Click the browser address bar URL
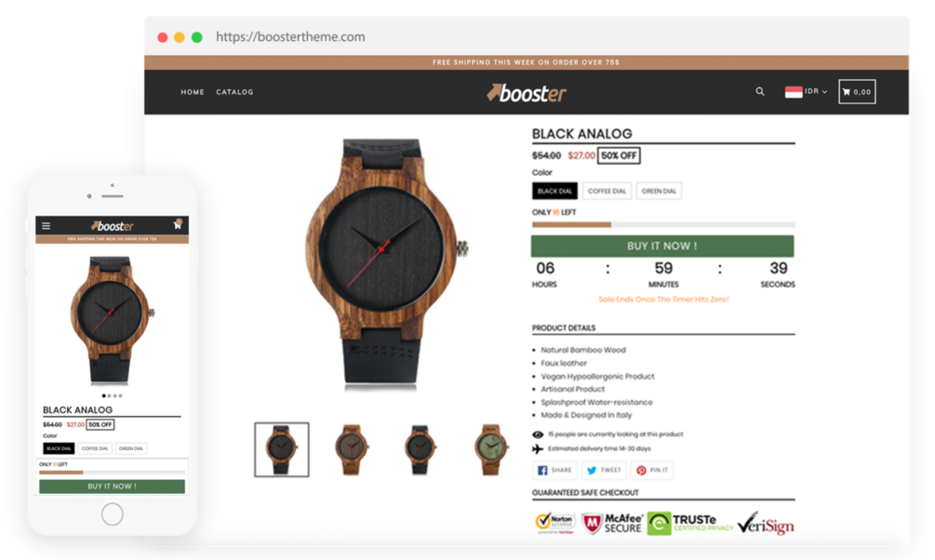 [x=290, y=37]
